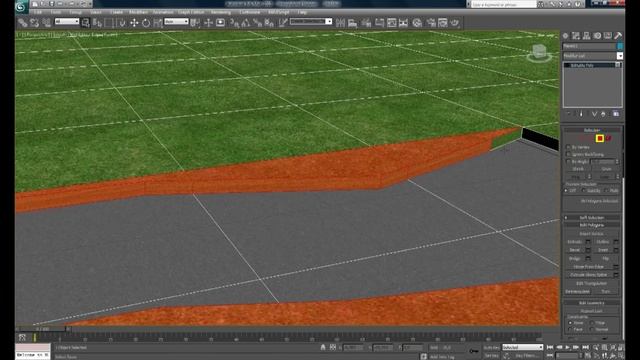Open the Utilities hammer panel tab
The image size is (640, 360).
(618, 36)
